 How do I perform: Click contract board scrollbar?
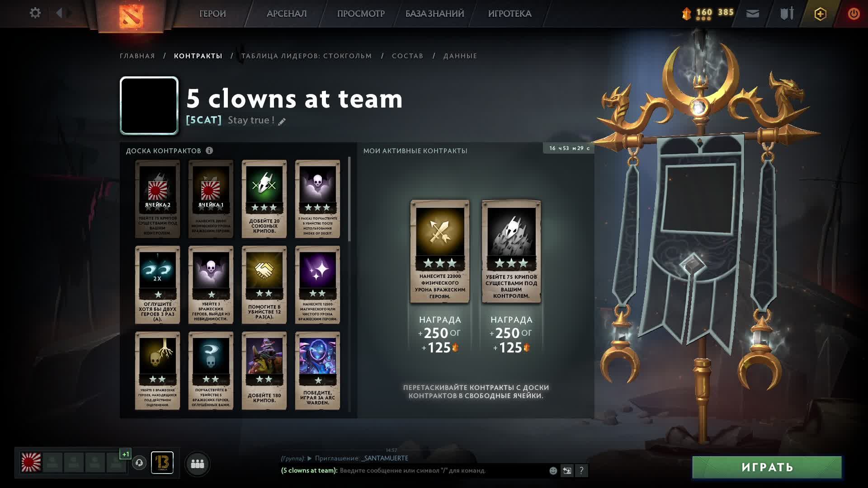point(349,199)
